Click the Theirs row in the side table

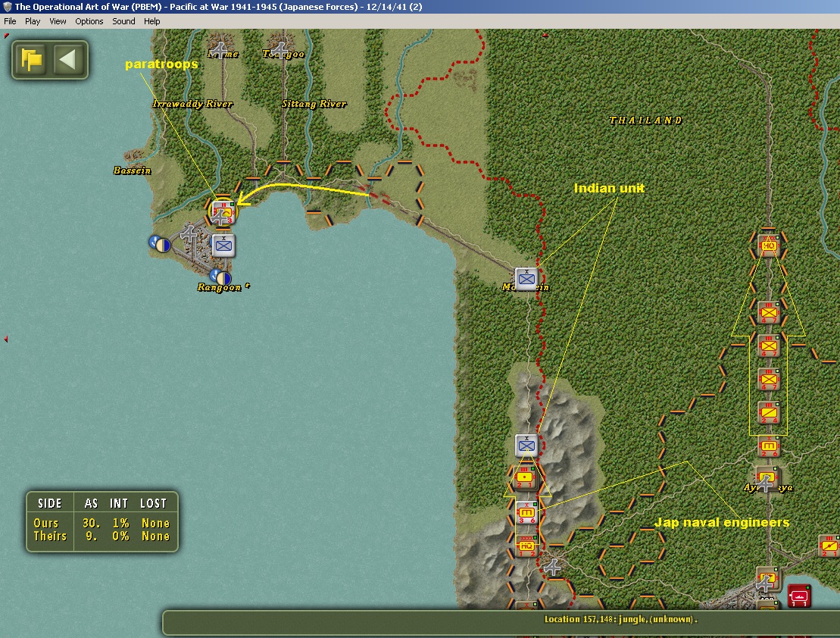[101, 536]
